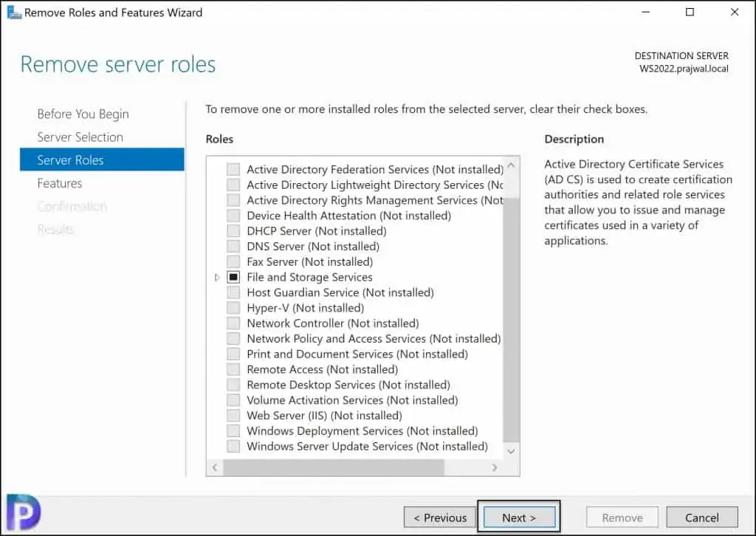The height and width of the screenshot is (536, 756).
Task: Toggle the DHCP Server checkbox
Action: pos(233,231)
